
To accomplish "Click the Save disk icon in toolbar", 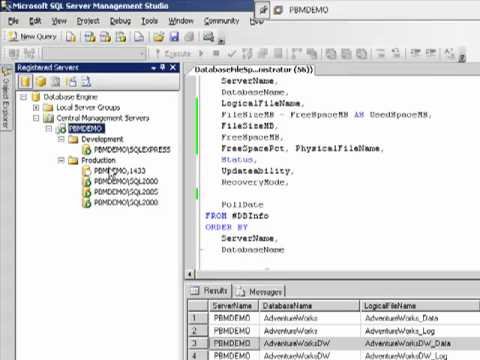I will click(174, 37).
